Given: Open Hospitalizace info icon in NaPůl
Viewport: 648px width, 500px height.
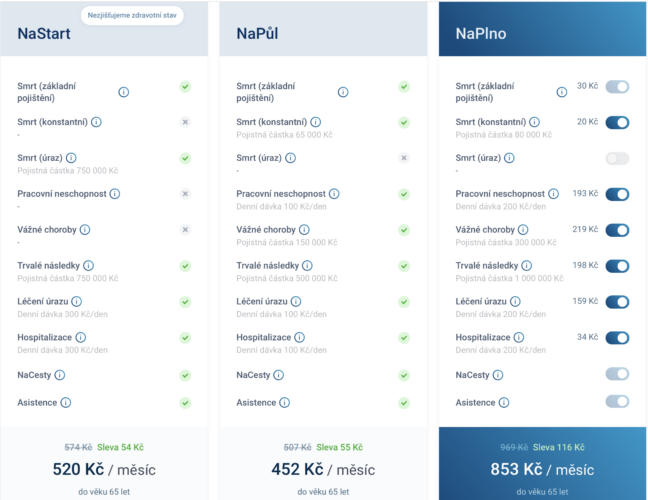Looking at the screenshot, I should 300,337.
